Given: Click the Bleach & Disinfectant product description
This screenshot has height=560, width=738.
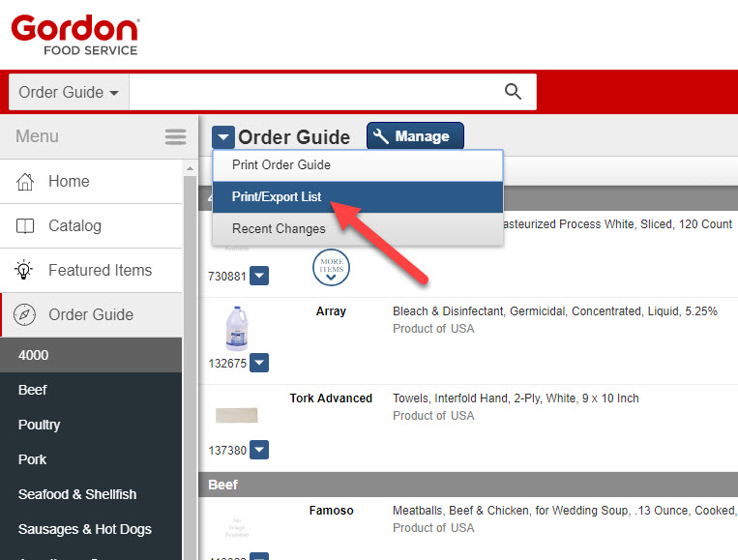Looking at the screenshot, I should [555, 311].
